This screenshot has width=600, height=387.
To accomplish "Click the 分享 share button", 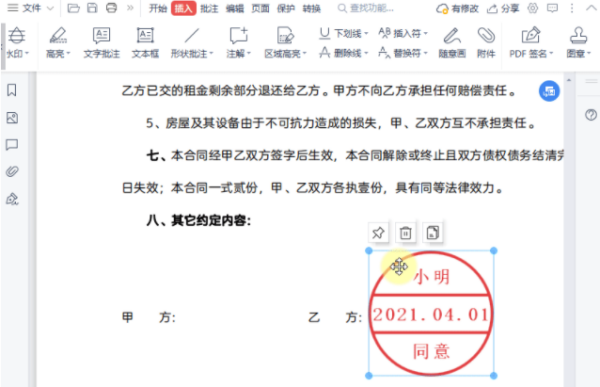I will coord(503,8).
